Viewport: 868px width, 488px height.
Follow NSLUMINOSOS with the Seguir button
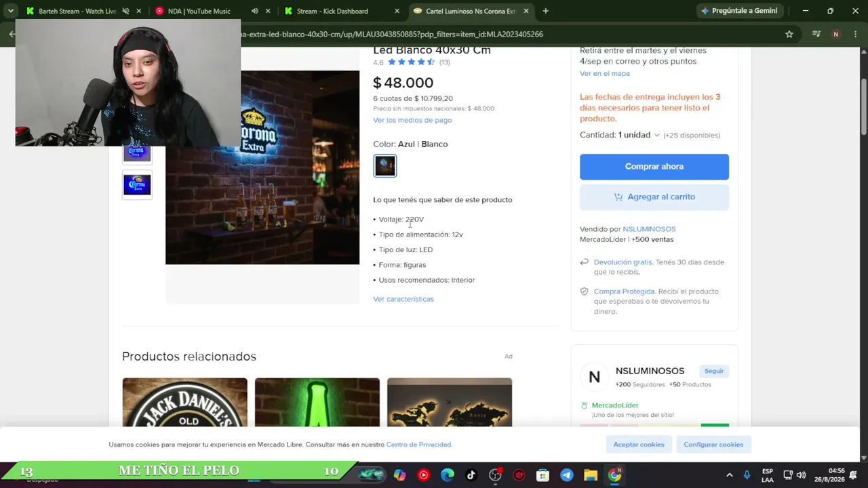[x=714, y=371]
